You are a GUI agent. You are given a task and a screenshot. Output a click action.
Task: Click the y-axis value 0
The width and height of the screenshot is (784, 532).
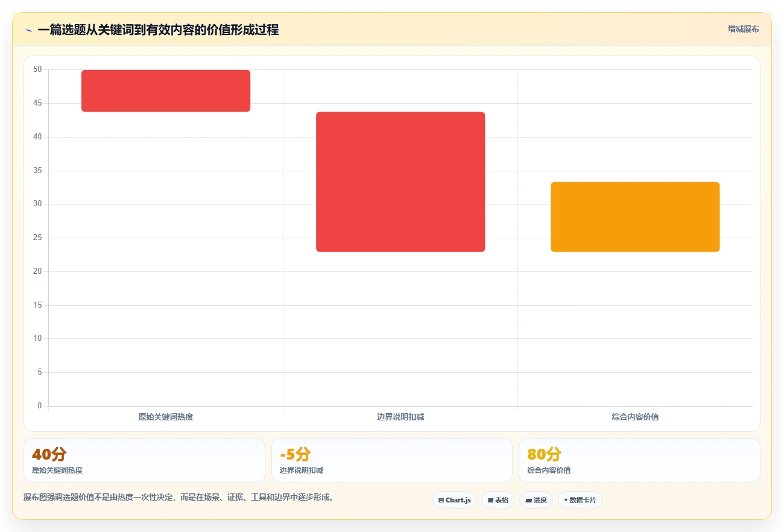coord(40,406)
